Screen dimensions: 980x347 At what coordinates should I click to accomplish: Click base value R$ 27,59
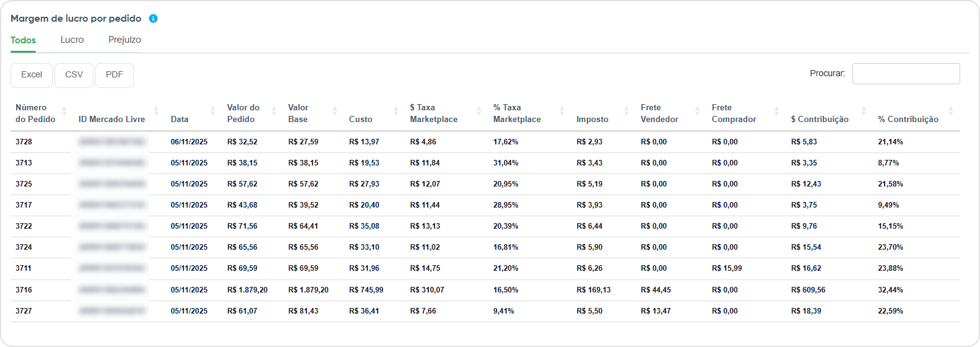303,142
